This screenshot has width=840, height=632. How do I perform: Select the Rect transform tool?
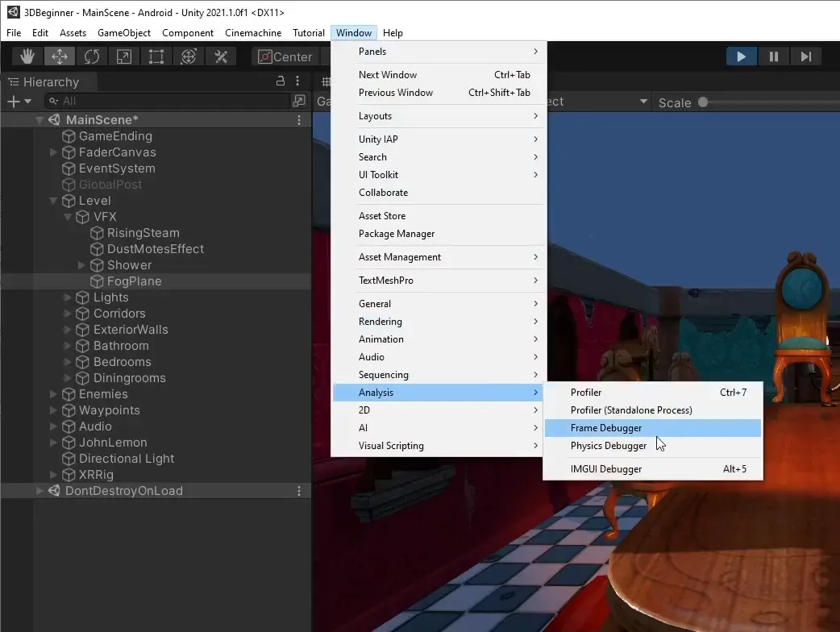tap(156, 56)
